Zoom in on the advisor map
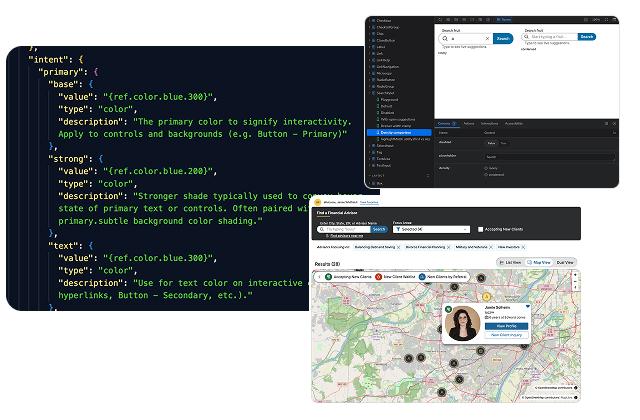 [x=576, y=275]
